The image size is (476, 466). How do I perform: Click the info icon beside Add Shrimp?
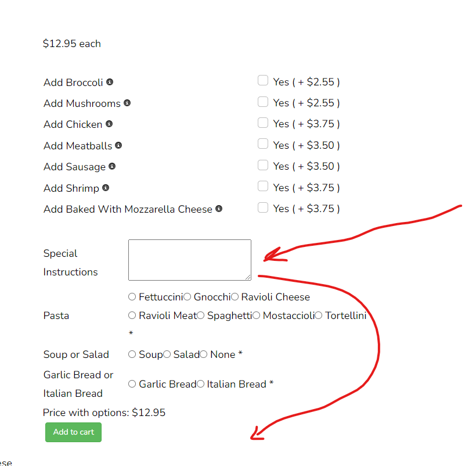coord(106,188)
